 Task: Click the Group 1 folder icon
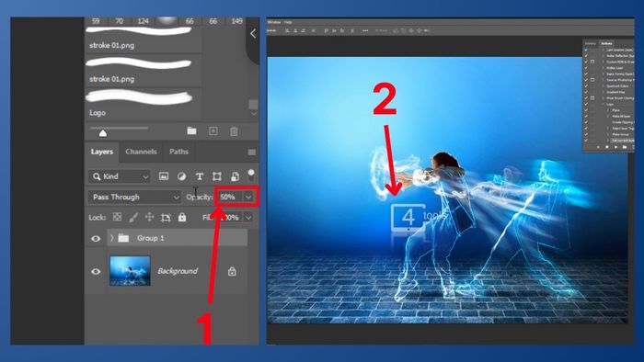123,238
